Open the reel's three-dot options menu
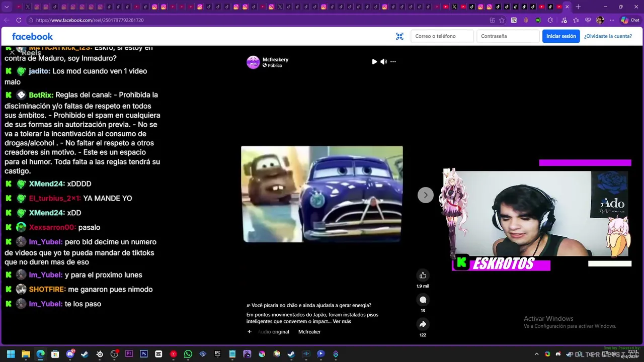This screenshot has height=362, width=644. (x=393, y=61)
